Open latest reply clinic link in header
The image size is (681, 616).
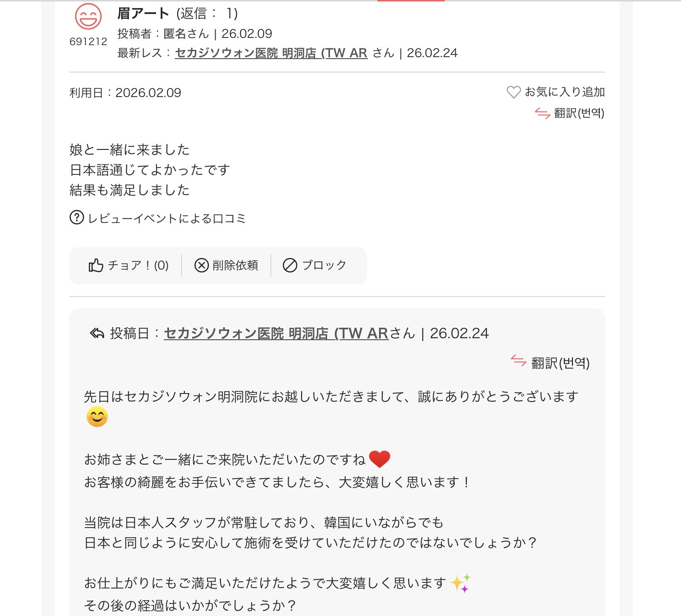tap(271, 53)
